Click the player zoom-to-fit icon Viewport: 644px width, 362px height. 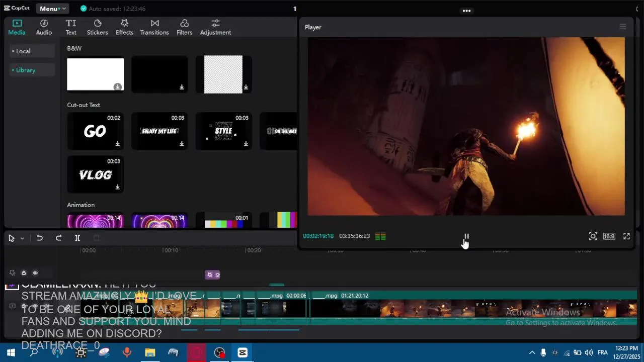point(593,236)
